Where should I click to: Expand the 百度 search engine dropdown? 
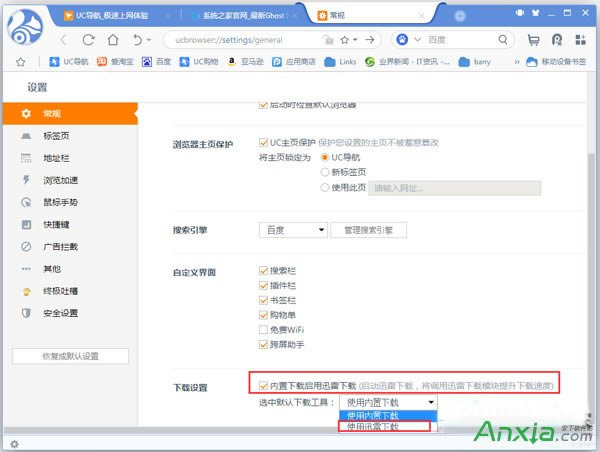click(x=293, y=230)
